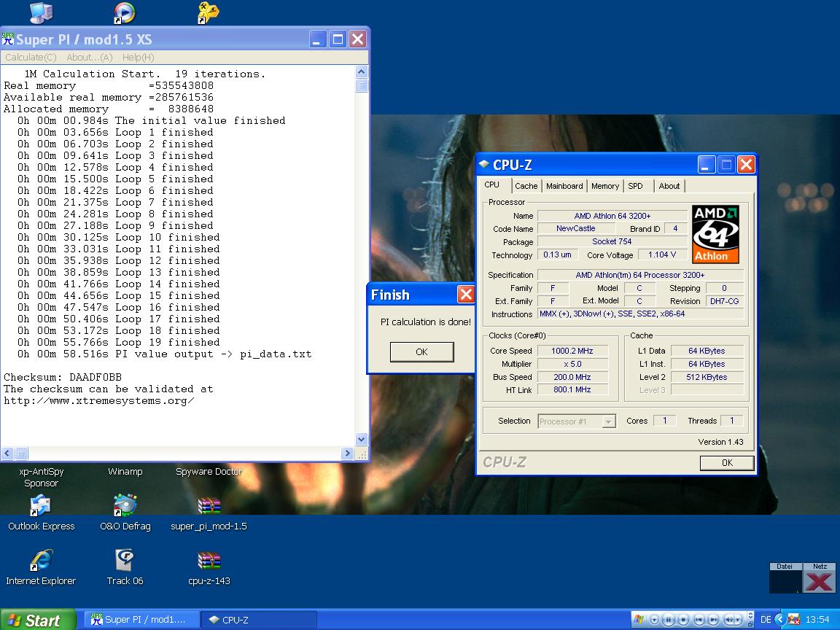Click Super PI horizontal scroll right arrow
Screen dimensions: 840x630
(346, 454)
